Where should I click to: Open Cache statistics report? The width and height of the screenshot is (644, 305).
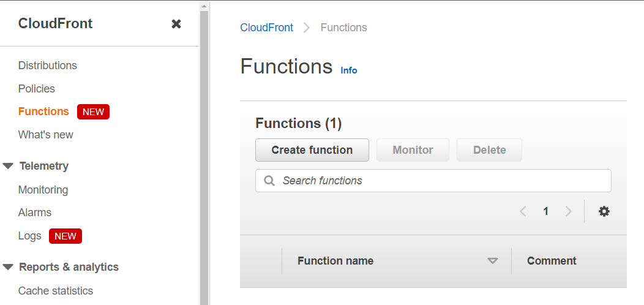[56, 291]
